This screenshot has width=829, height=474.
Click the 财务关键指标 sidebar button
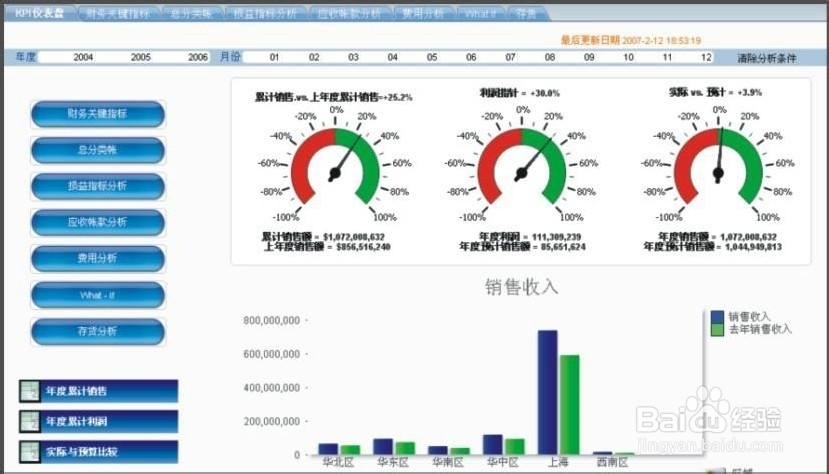click(98, 114)
